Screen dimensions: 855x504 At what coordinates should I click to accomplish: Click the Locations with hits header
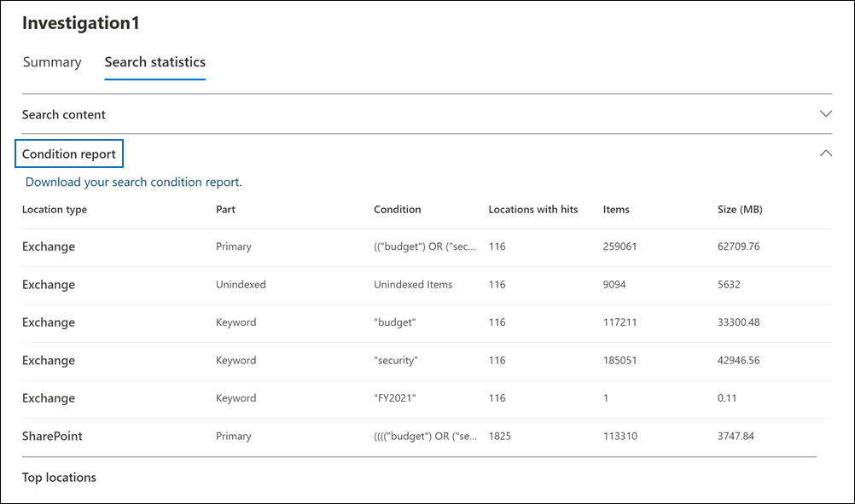pyautogui.click(x=532, y=209)
